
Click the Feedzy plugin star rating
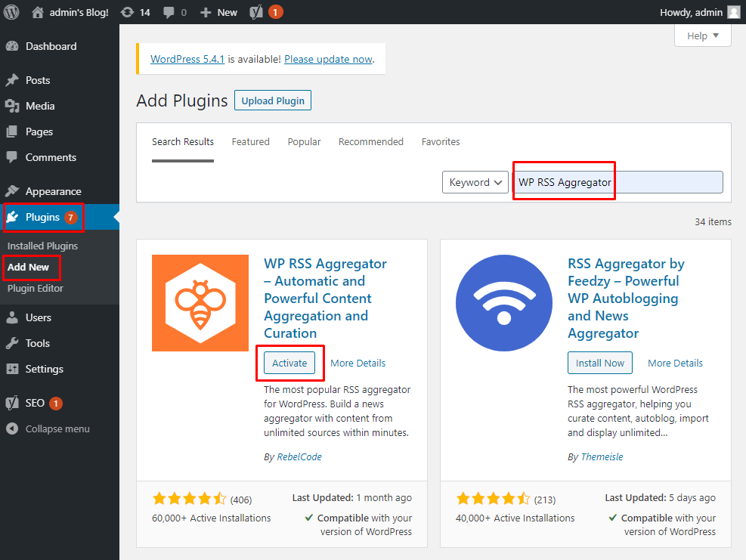pyautogui.click(x=493, y=499)
